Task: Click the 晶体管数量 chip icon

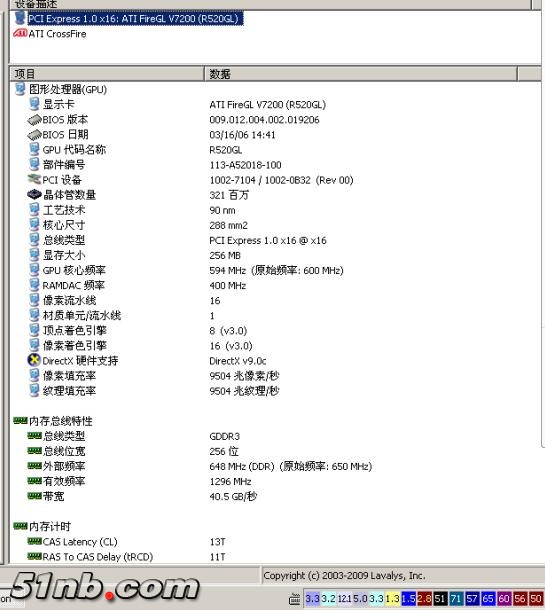Action: coord(34,194)
